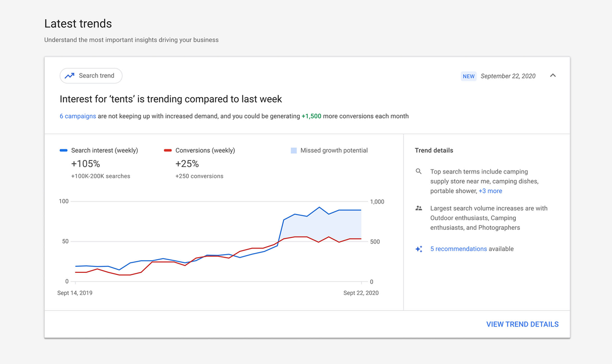This screenshot has height=364, width=612.
Task: Select the Search trend chip
Action: pos(91,76)
